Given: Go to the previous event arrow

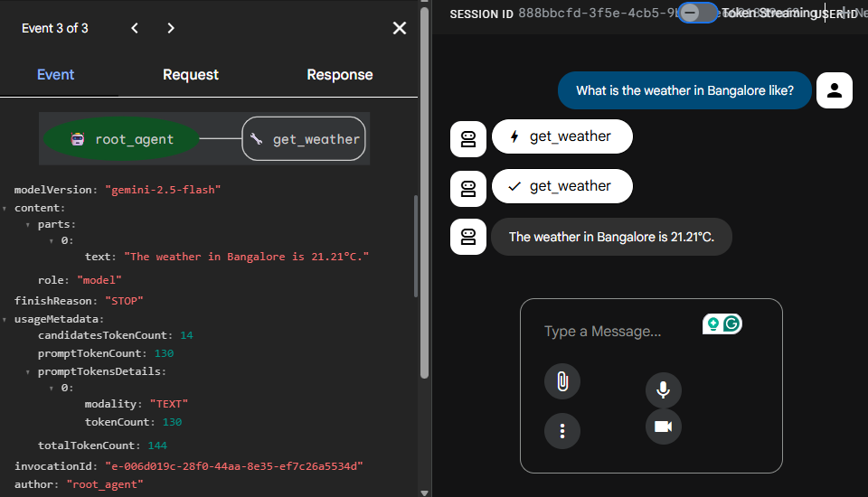Looking at the screenshot, I should pyautogui.click(x=135, y=28).
